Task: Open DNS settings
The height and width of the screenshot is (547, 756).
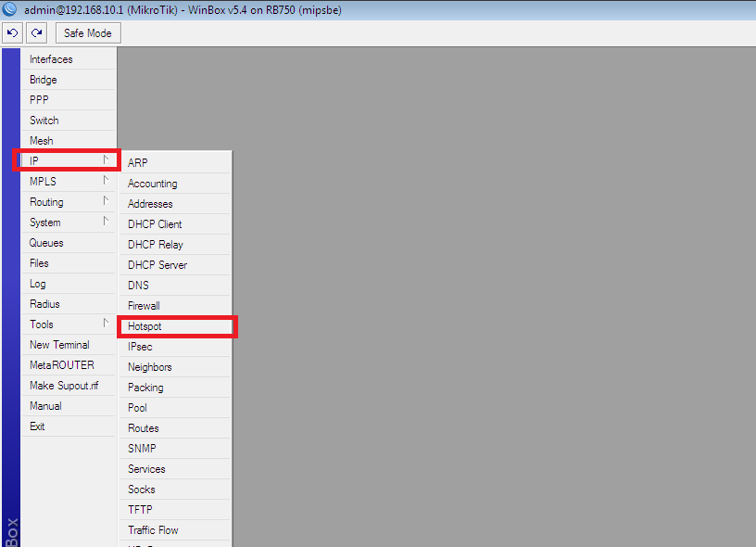Action: pyautogui.click(x=175, y=285)
